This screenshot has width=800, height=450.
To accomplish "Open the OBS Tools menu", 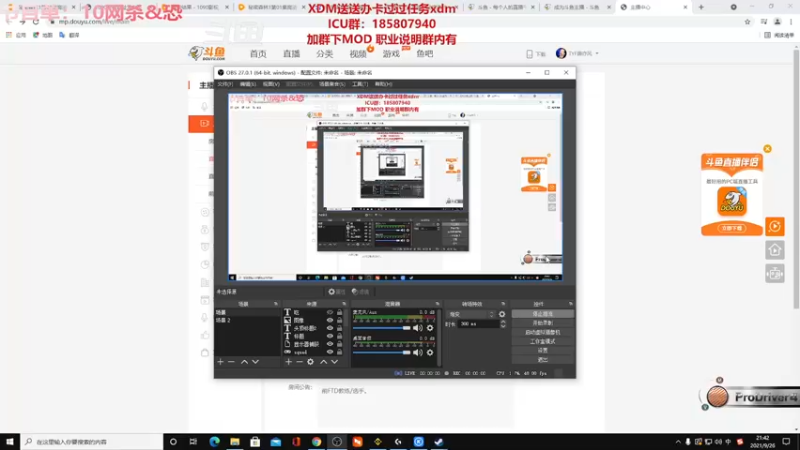I will [360, 84].
